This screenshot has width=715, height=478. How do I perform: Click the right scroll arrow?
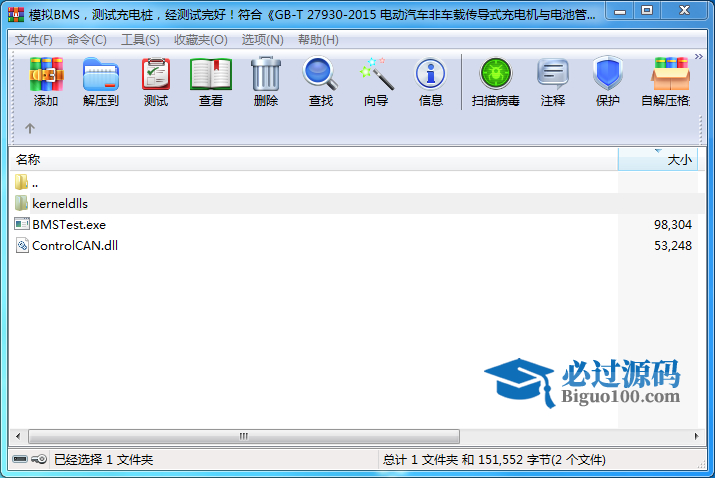[696, 436]
